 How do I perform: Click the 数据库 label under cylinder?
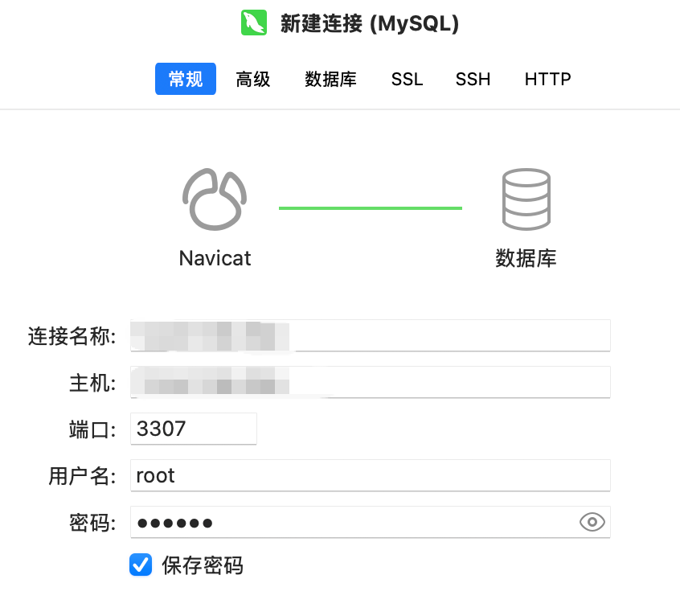pyautogui.click(x=526, y=259)
